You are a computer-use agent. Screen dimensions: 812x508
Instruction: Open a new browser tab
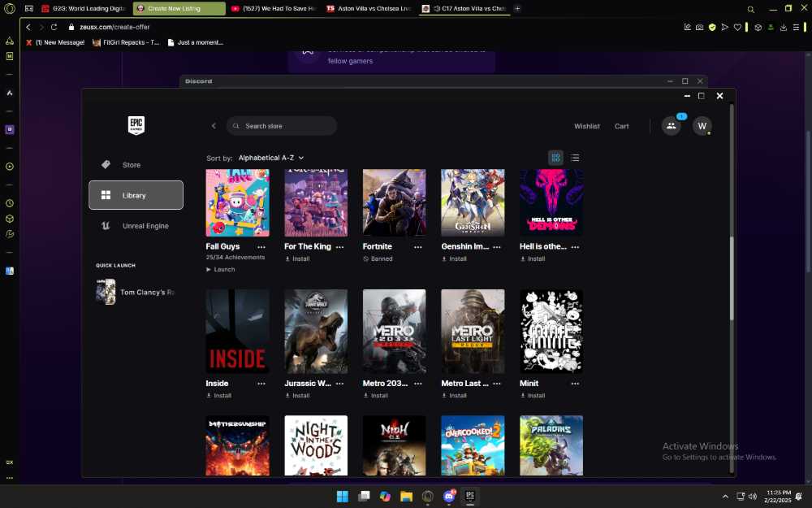pyautogui.click(x=517, y=8)
